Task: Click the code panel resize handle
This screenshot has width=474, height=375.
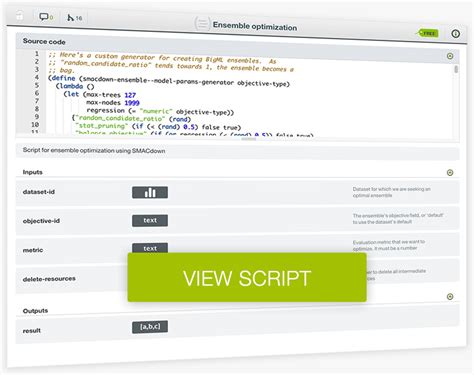Action: (x=249, y=139)
